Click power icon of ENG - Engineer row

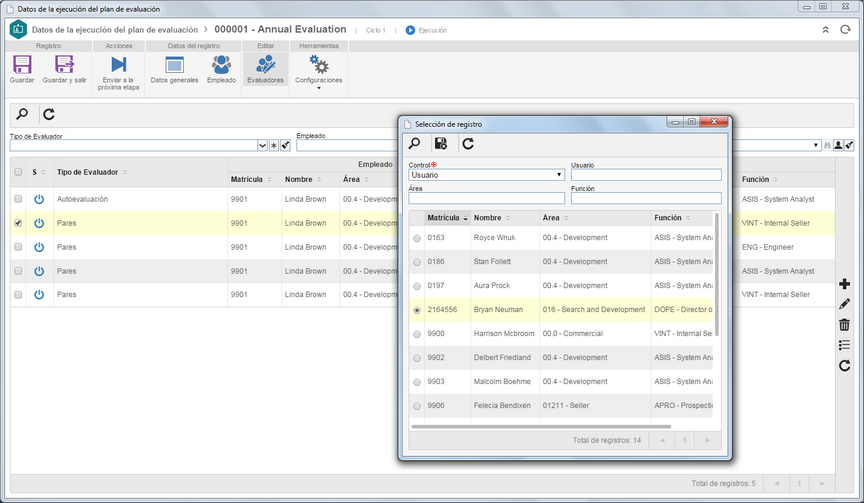(39, 247)
